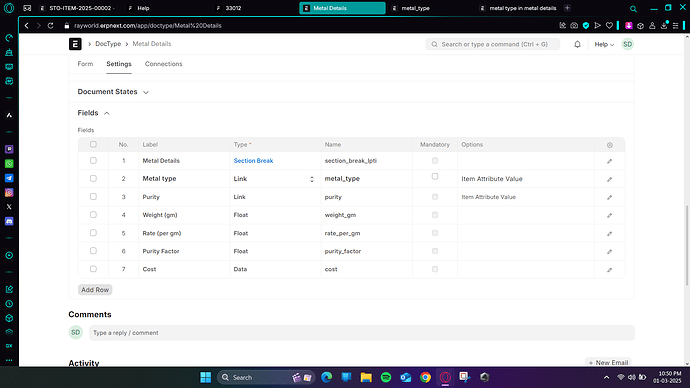Open the grid column settings gear icon
690x388 pixels.
pos(609,145)
